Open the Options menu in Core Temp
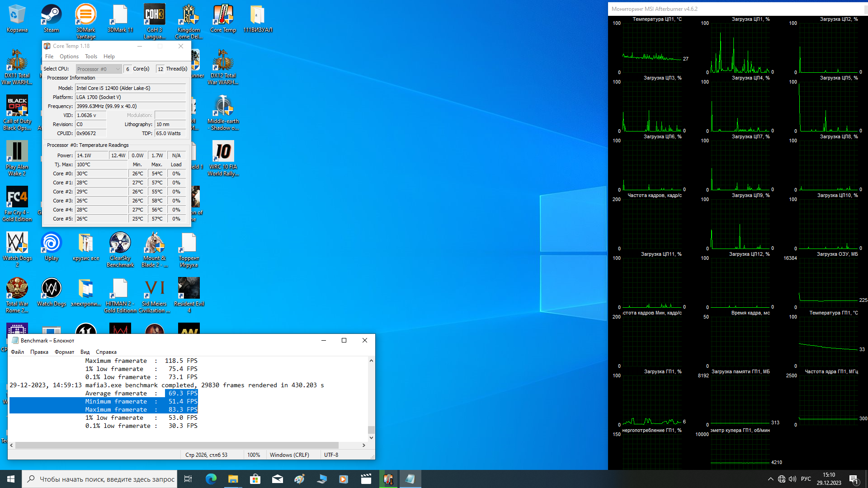Image resolution: width=868 pixels, height=488 pixels. coord(69,56)
